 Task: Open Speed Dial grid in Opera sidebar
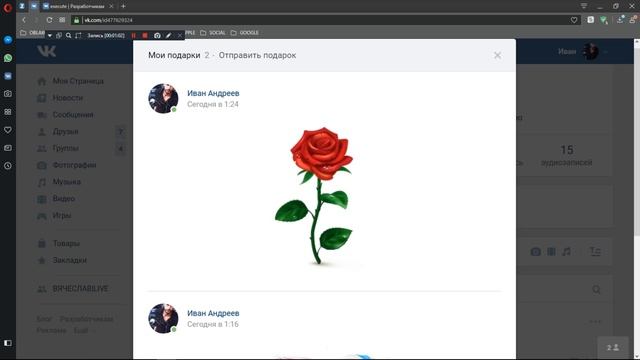(8, 112)
